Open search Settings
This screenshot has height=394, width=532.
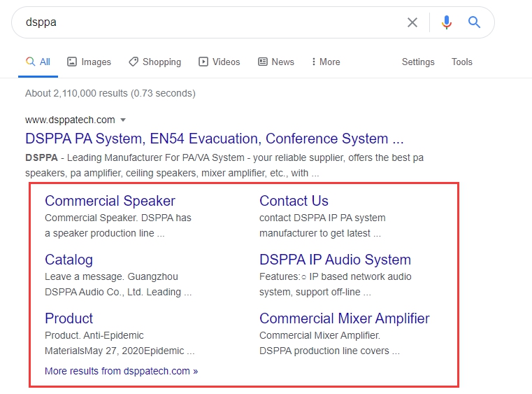(418, 62)
